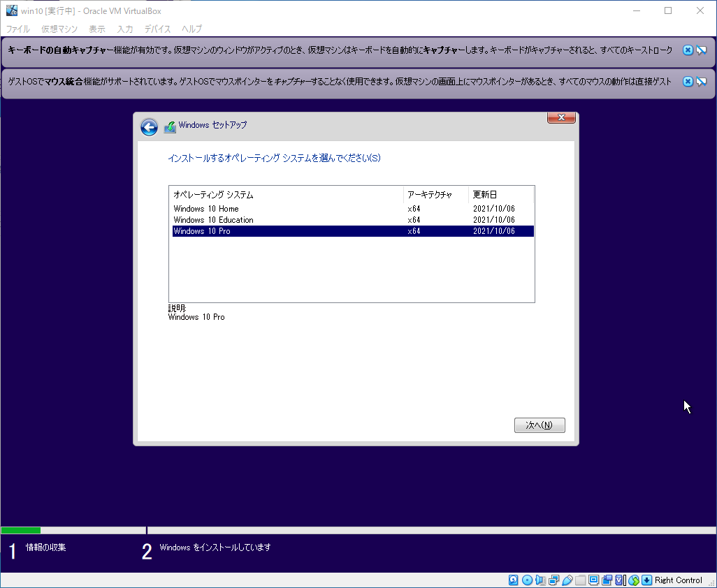Click 2021/10/06 date in Windows 10 Home row
The image size is (717, 588).
[494, 209]
